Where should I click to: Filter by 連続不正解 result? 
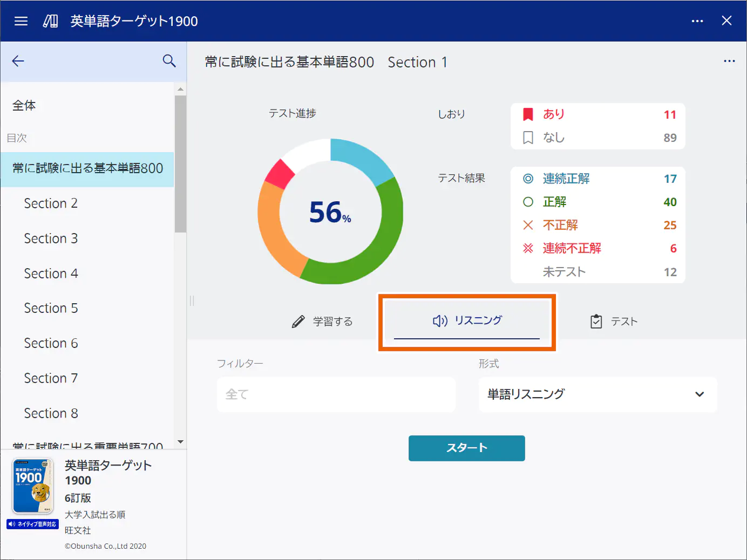[x=598, y=248]
